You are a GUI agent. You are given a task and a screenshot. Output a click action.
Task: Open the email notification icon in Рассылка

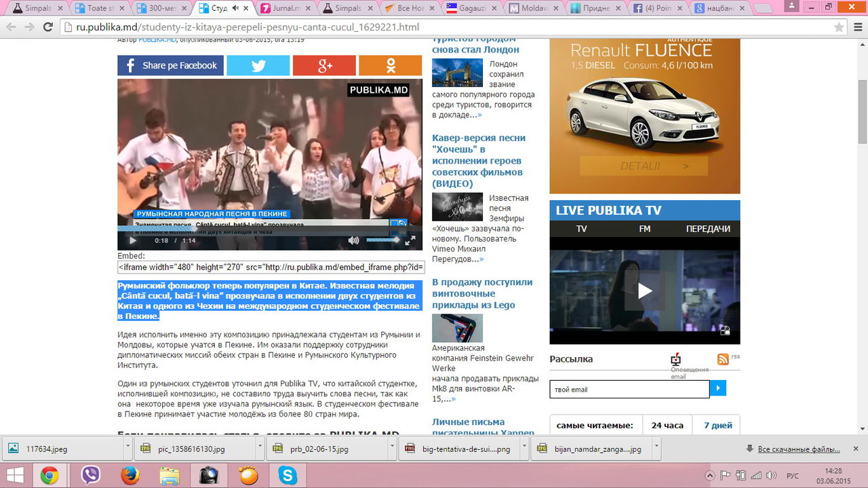pyautogui.click(x=675, y=360)
